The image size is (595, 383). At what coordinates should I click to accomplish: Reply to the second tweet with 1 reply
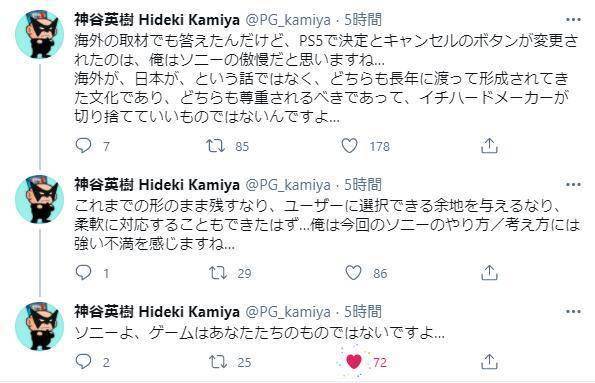pyautogui.click(x=83, y=273)
